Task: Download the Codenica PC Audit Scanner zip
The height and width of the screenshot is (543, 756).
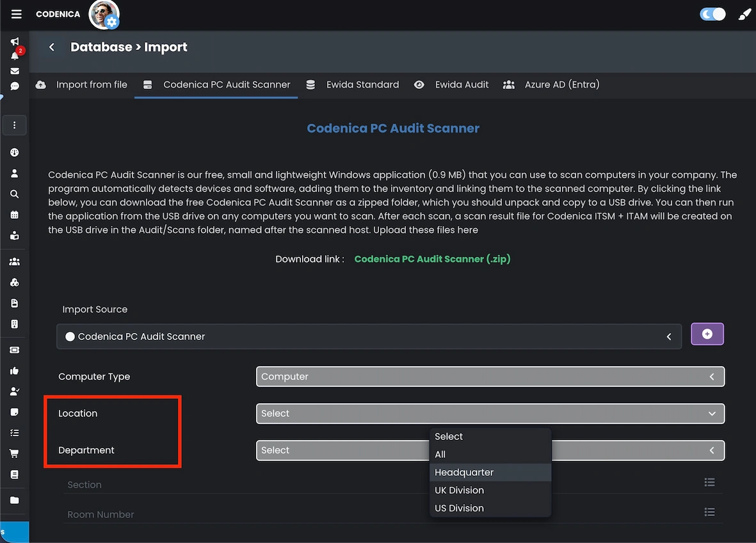Action: pyautogui.click(x=432, y=259)
